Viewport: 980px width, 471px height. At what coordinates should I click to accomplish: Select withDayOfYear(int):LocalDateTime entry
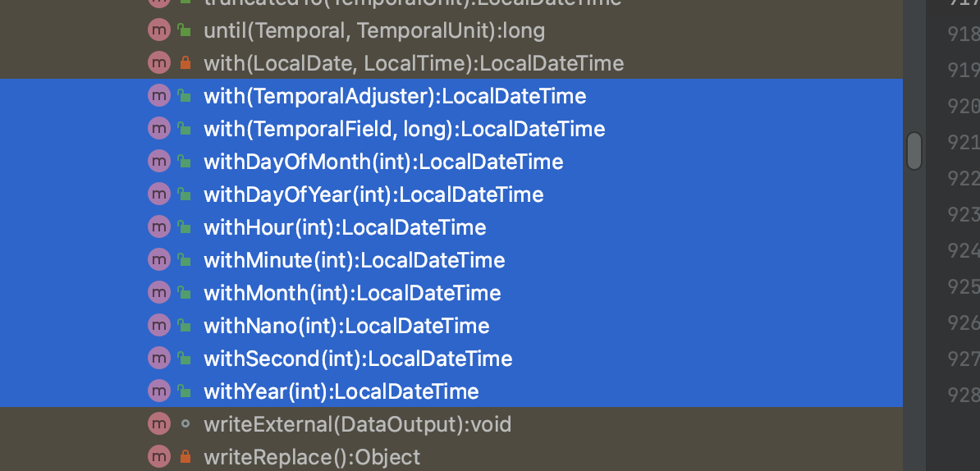pos(373,194)
